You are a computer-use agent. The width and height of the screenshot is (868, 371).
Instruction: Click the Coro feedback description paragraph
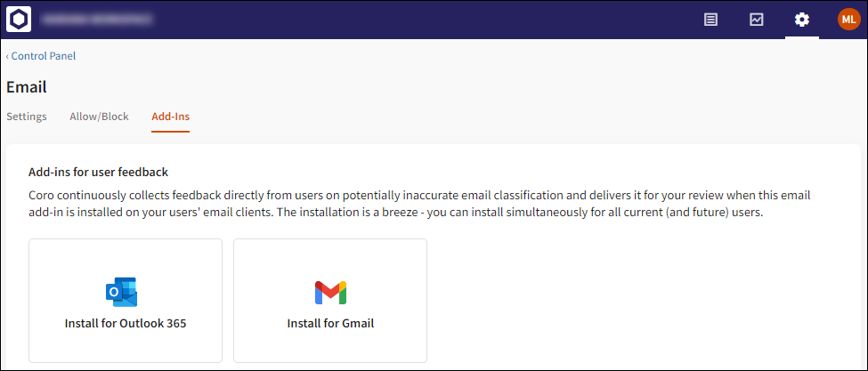coord(418,205)
